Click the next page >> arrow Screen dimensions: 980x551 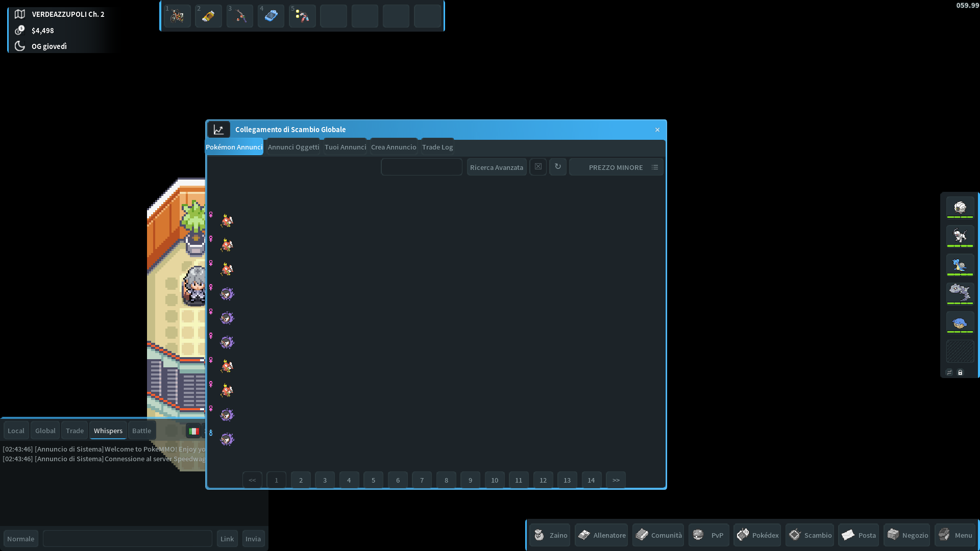pyautogui.click(x=616, y=480)
